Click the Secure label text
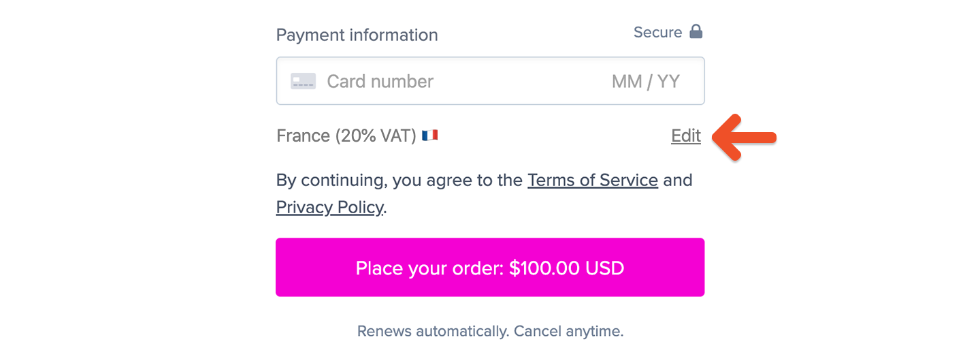The image size is (980, 361). 657,32
